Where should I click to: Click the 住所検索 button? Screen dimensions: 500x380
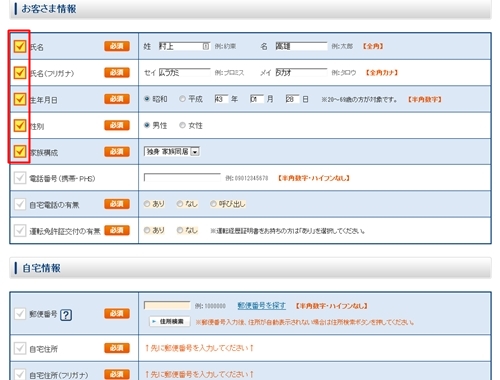point(170,321)
